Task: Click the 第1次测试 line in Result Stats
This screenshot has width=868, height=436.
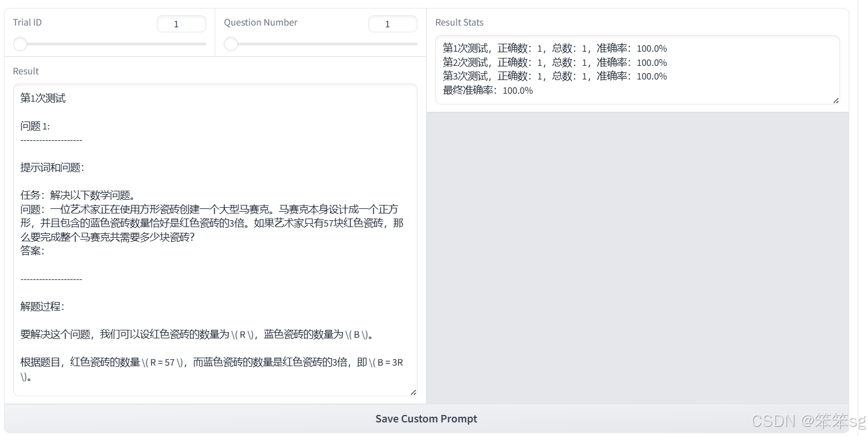Action: pyautogui.click(x=554, y=48)
